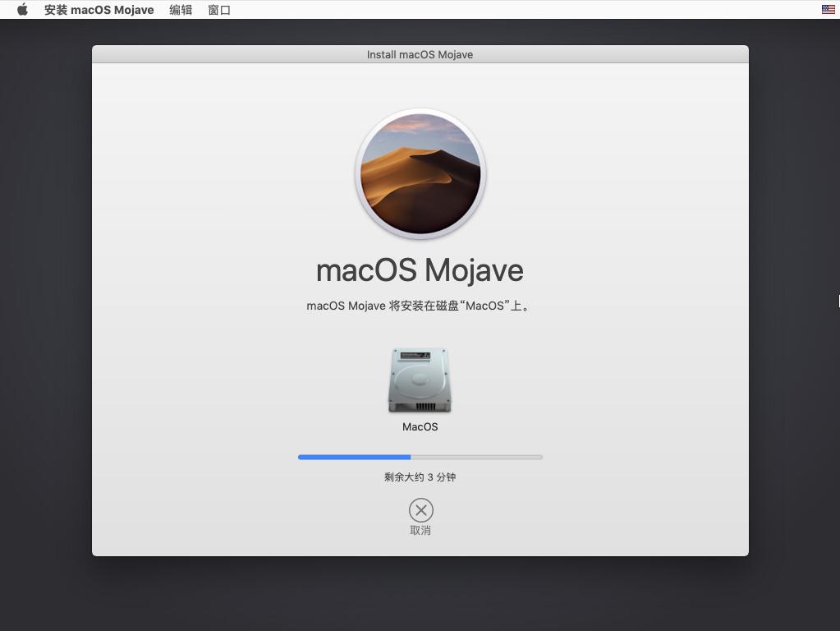840x631 pixels.
Task: Open the 编辑 menu
Action: (x=179, y=9)
